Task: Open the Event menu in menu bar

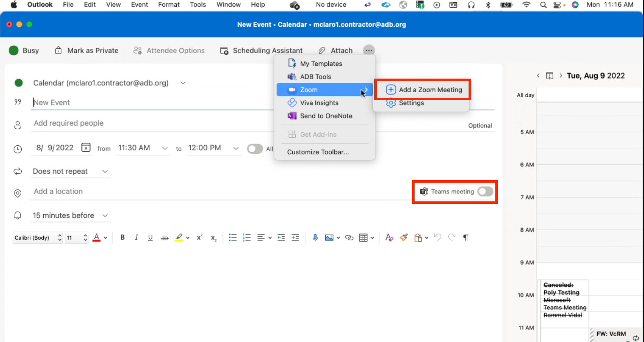Action: (139, 5)
